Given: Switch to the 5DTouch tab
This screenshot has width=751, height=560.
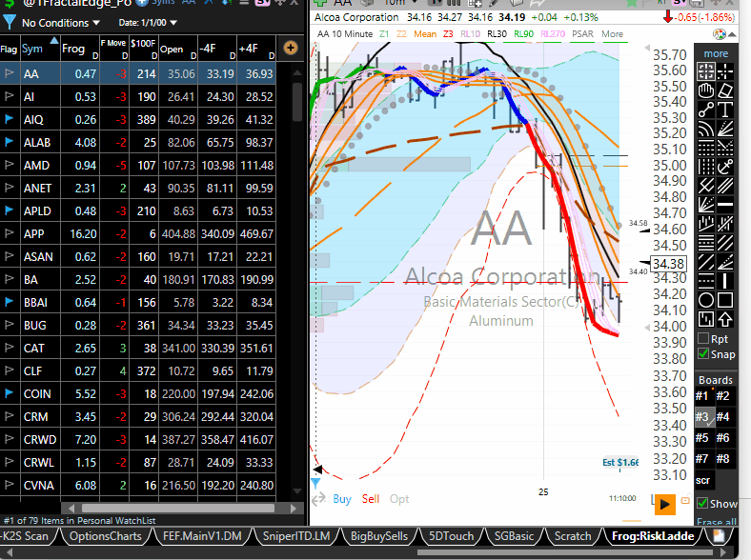Looking at the screenshot, I should tap(451, 536).
